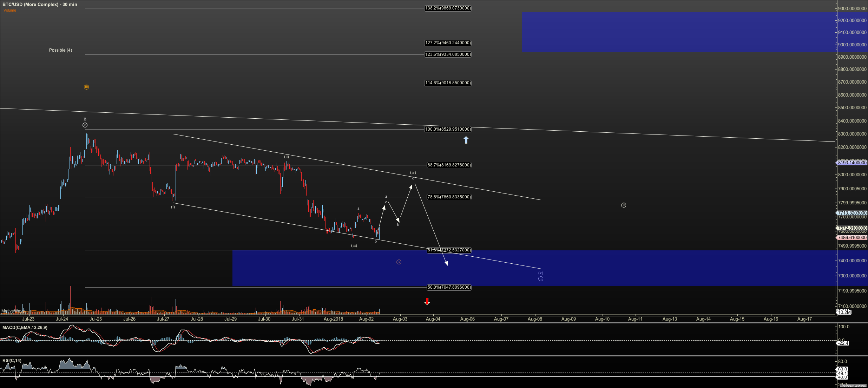The image size is (868, 388).
Task: Select the (i) wave label near Jul-27
Action: click(x=173, y=207)
